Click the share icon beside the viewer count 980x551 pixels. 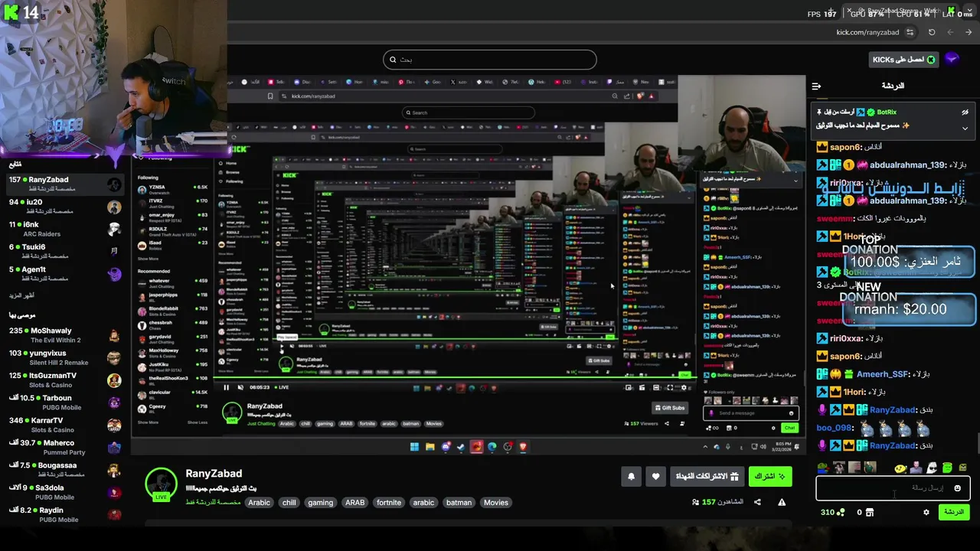pos(757,502)
